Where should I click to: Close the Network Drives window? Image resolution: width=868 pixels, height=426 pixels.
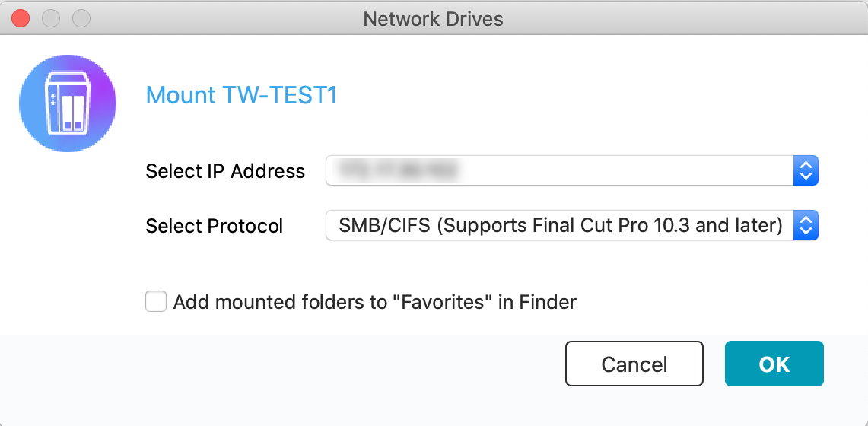[x=21, y=18]
